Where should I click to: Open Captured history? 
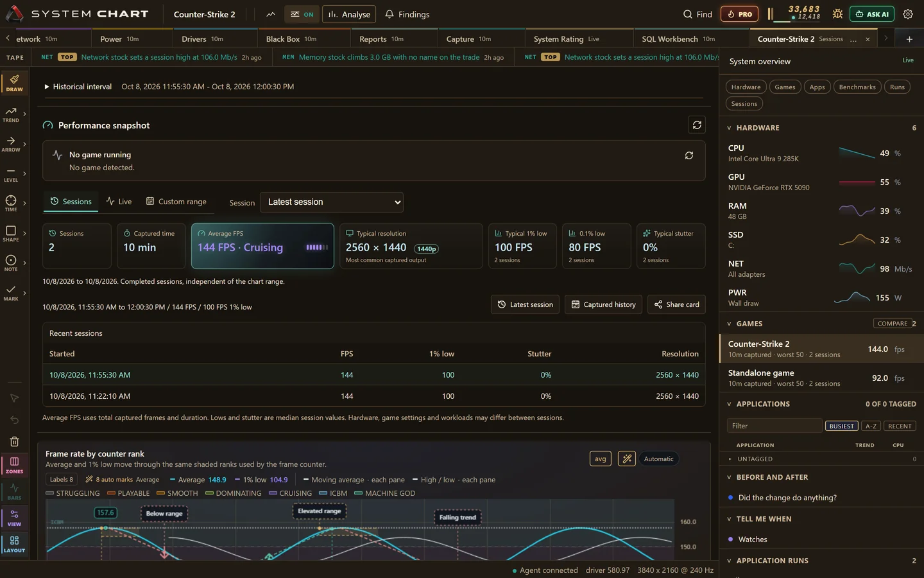tap(603, 304)
